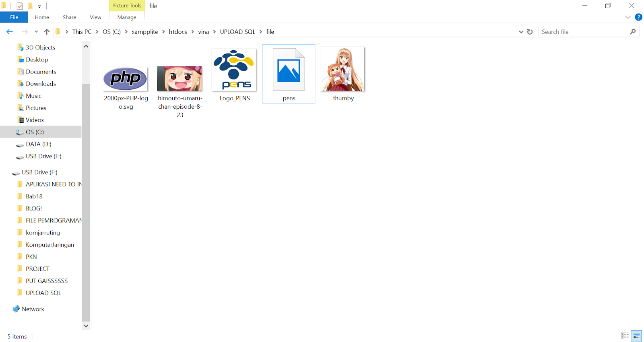The width and height of the screenshot is (644, 342).
Task: Refresh the current folder view
Action: (530, 32)
